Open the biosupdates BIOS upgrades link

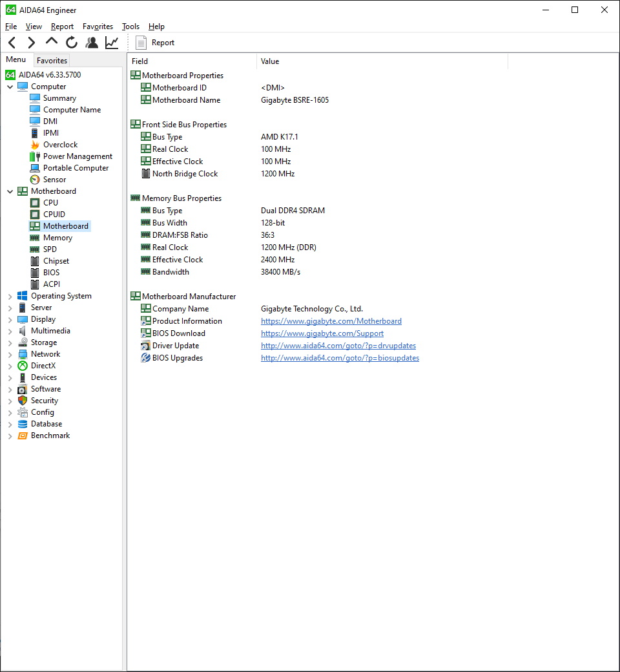(340, 358)
